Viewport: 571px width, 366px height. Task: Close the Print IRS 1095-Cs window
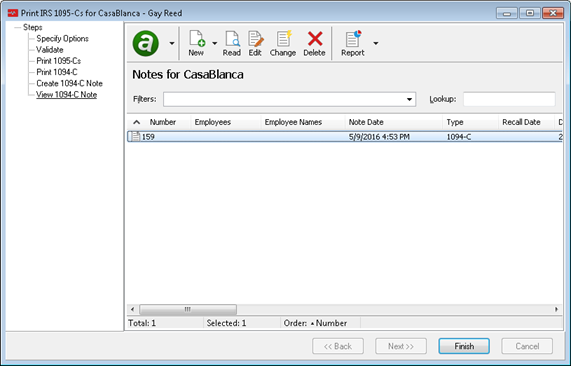click(x=553, y=13)
